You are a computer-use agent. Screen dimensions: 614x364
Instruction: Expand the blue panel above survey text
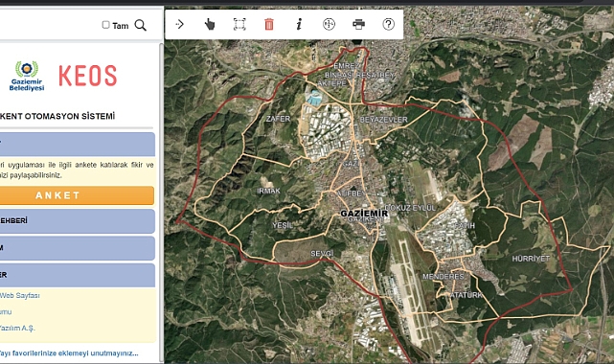(78, 145)
